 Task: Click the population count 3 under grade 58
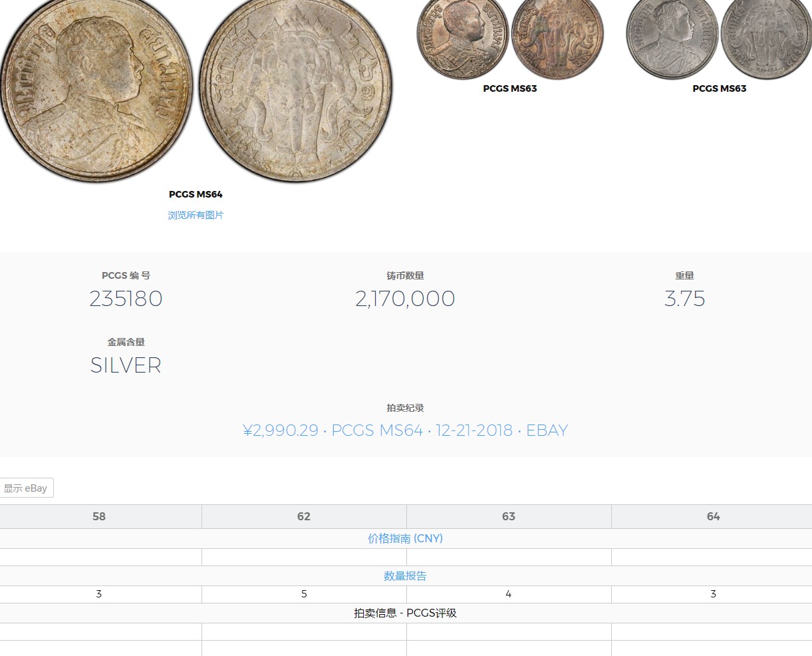tap(99, 593)
